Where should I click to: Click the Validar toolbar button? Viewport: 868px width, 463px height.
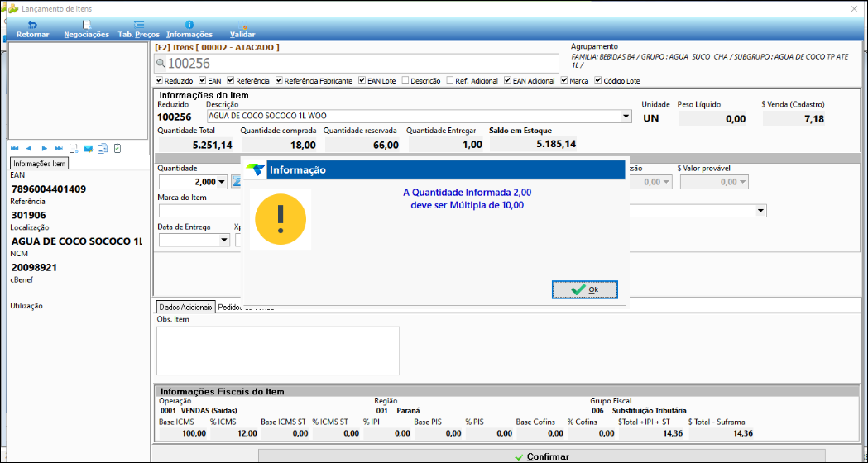coord(242,29)
